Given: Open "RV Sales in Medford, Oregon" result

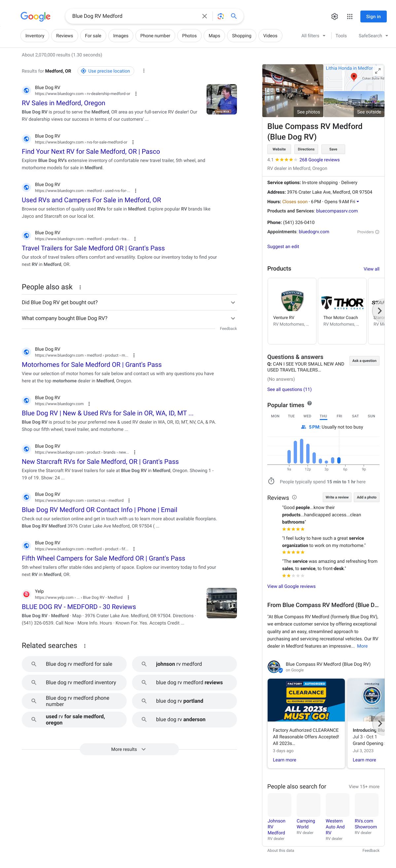Looking at the screenshot, I should click(63, 103).
